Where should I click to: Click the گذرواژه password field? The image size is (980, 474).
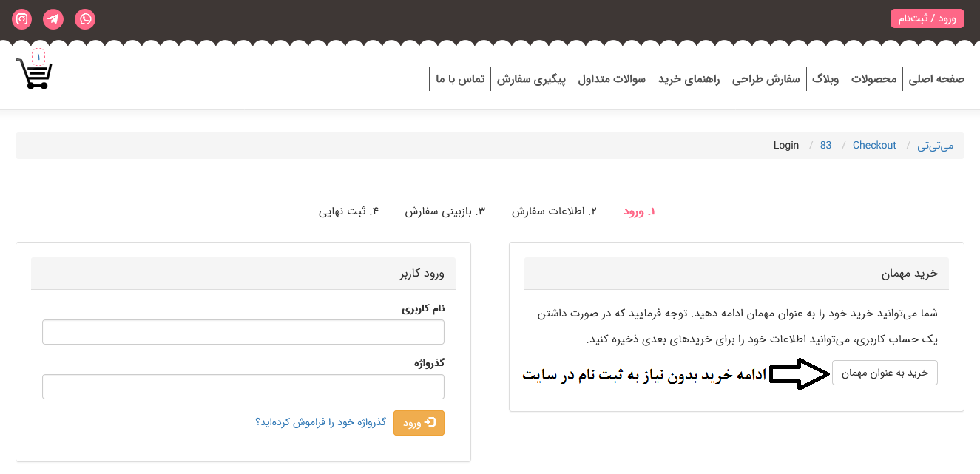tap(243, 386)
